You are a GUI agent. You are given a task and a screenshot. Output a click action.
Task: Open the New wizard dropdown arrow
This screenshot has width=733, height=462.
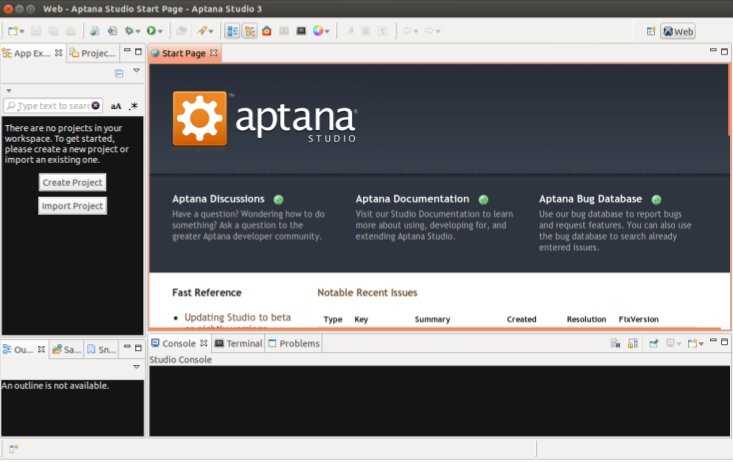coord(22,32)
